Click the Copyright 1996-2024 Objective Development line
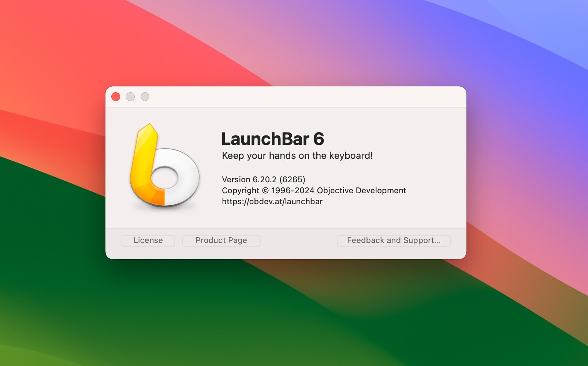Screen dimensions: 588x366 (x=314, y=190)
